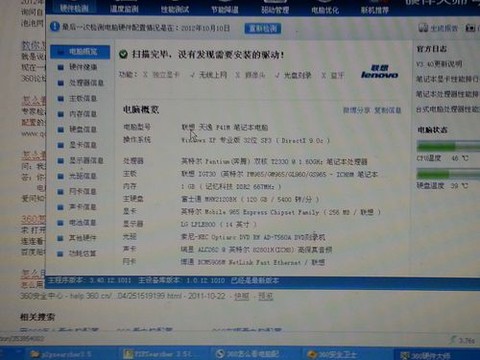This screenshot has height=360, width=480.
Task: Click the 功耗估算 sidebar icon
Action: tap(60, 254)
